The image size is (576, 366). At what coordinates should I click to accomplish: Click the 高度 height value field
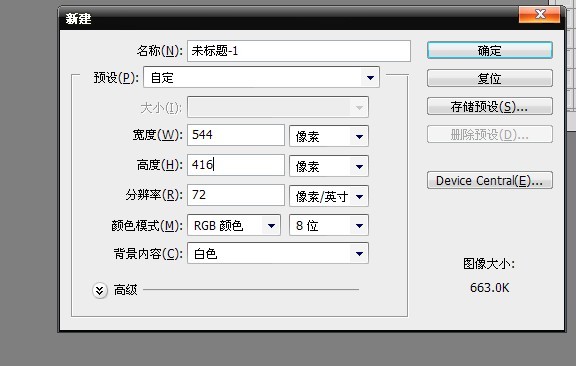click(236, 165)
